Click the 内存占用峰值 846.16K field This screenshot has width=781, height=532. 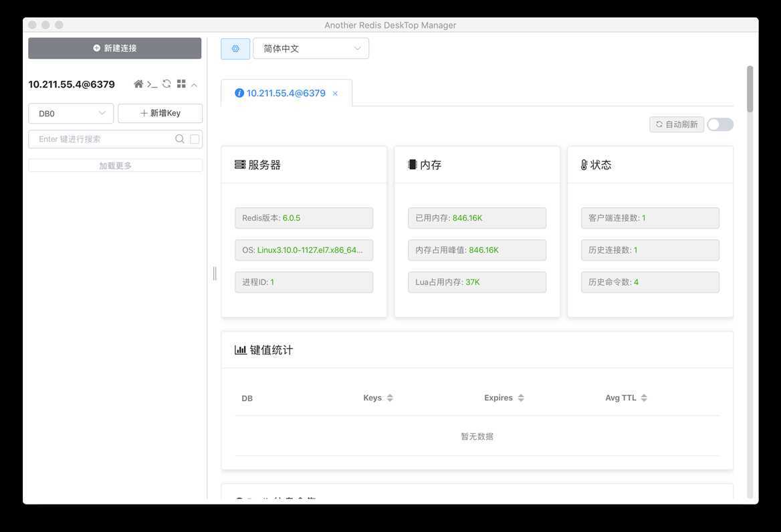click(x=477, y=250)
